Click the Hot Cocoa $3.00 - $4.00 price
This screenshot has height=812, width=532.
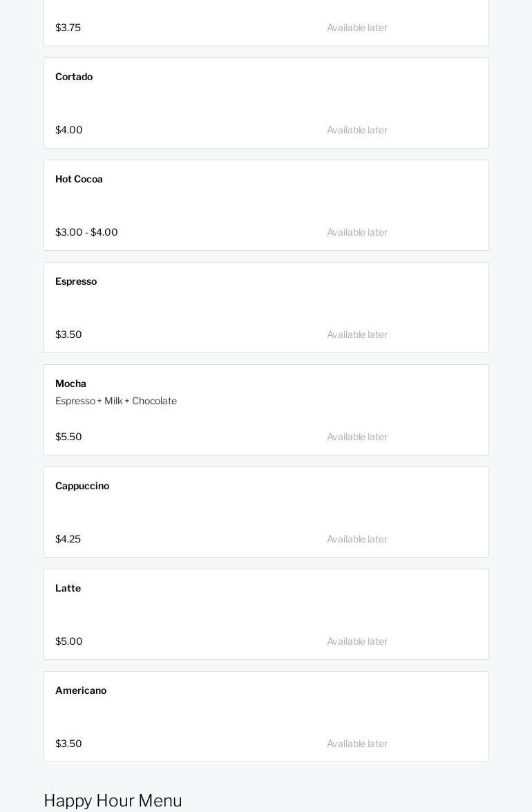[86, 232]
